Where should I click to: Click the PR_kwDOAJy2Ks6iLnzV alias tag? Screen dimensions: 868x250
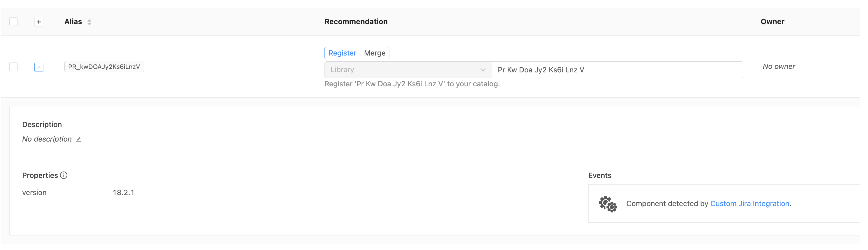pyautogui.click(x=104, y=67)
